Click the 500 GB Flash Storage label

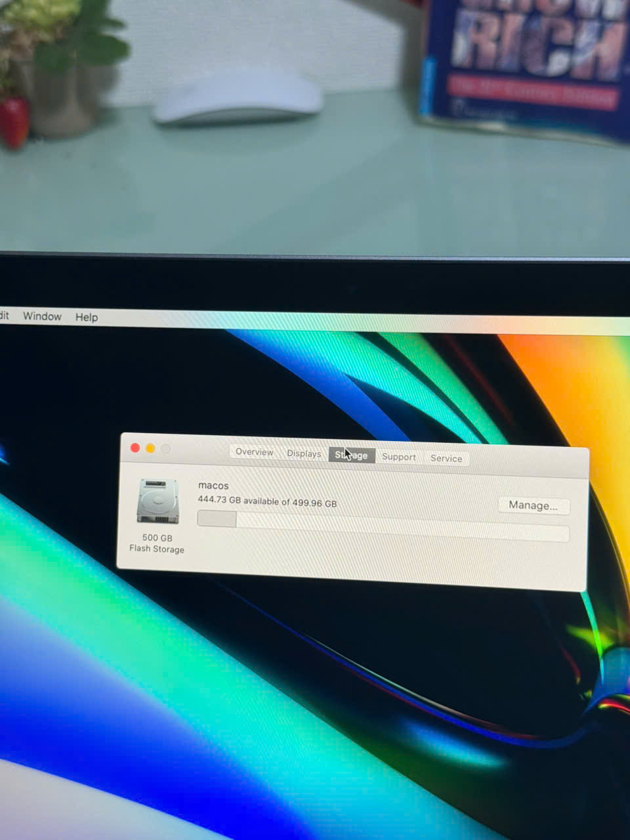click(157, 543)
